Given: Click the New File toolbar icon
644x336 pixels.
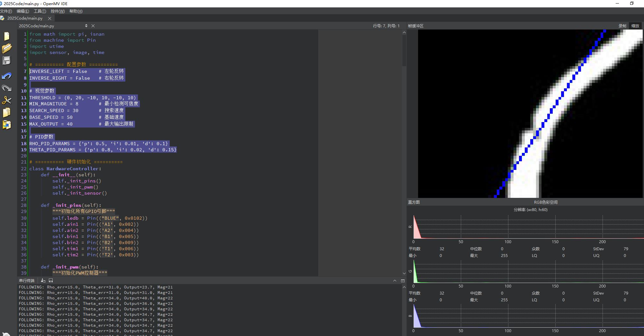Looking at the screenshot, I should tap(6, 36).
